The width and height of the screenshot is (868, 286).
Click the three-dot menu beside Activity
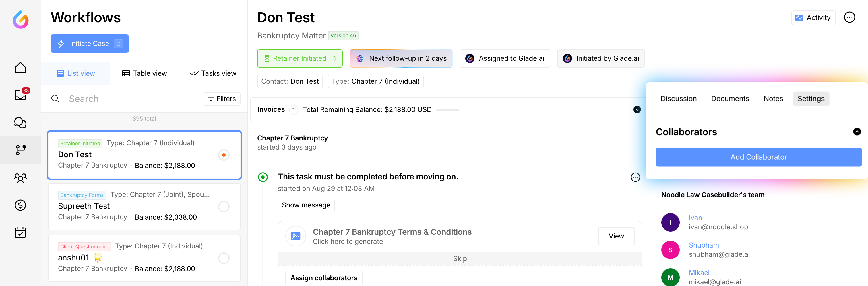coord(849,17)
